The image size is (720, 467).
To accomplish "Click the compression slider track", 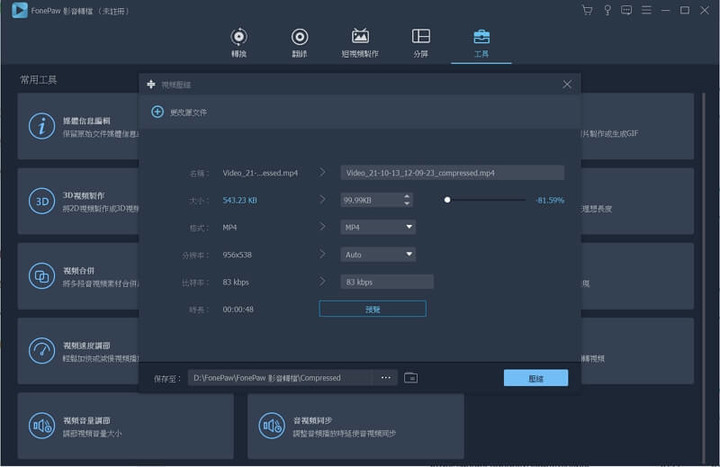I will [486, 200].
